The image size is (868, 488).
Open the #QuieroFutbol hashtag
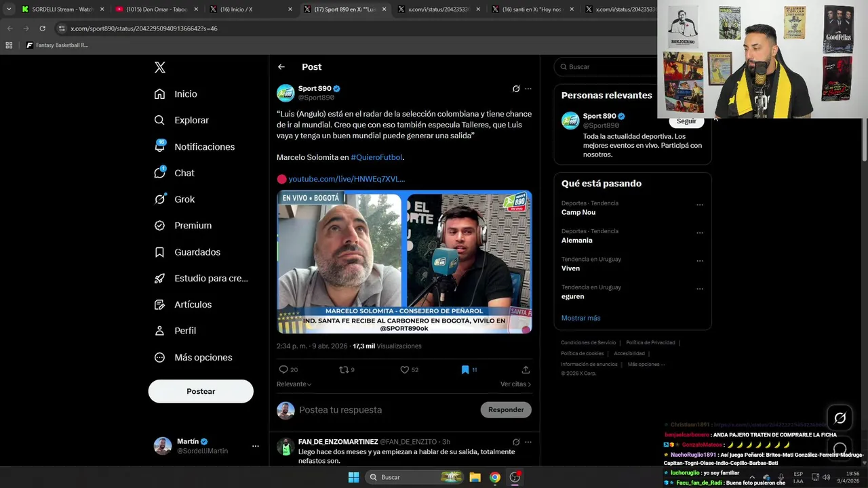click(x=376, y=157)
